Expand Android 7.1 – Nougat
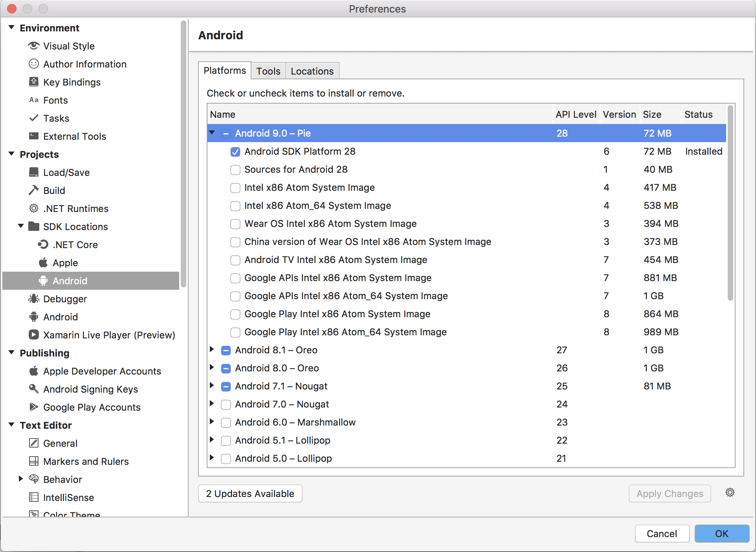Screen dimensions: 756x552 [212, 386]
